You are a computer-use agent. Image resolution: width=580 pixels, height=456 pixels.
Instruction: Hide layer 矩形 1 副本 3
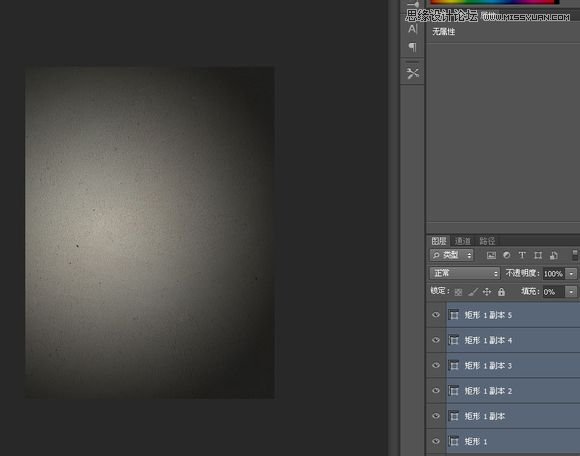(436, 365)
